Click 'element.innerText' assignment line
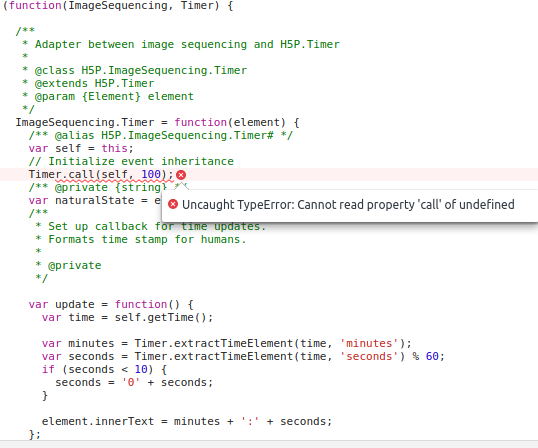Viewport: 538px width, 448px height. 187,421
